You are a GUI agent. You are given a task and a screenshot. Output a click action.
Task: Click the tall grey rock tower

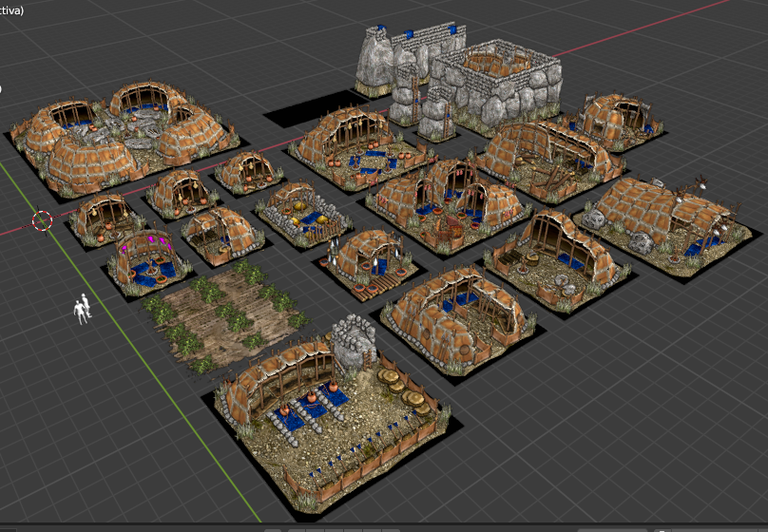tap(382, 61)
